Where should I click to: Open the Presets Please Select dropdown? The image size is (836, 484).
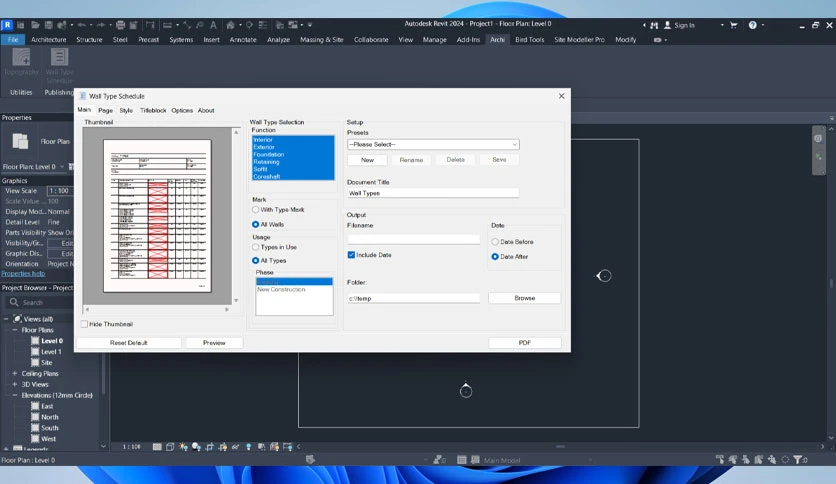(x=433, y=144)
